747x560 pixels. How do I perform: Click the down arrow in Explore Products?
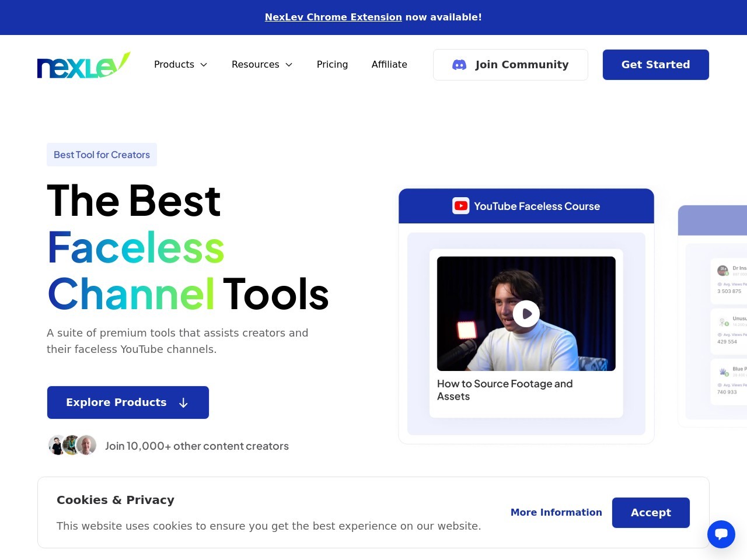(183, 403)
